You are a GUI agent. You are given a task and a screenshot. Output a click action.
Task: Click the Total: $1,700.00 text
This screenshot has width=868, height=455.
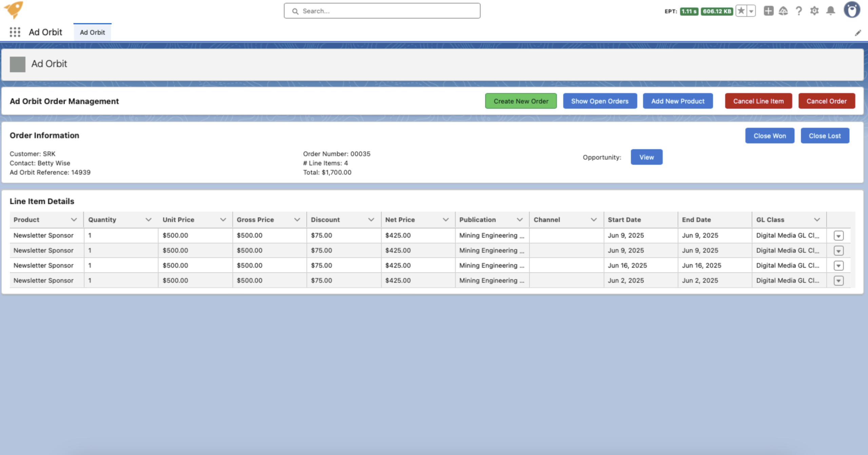[327, 172]
